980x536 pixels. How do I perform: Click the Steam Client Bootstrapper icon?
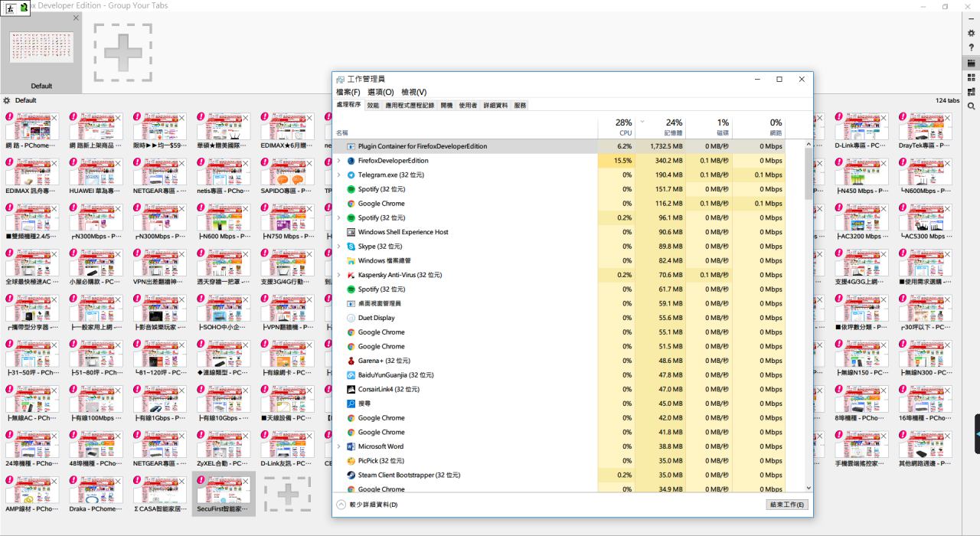pyautogui.click(x=351, y=476)
